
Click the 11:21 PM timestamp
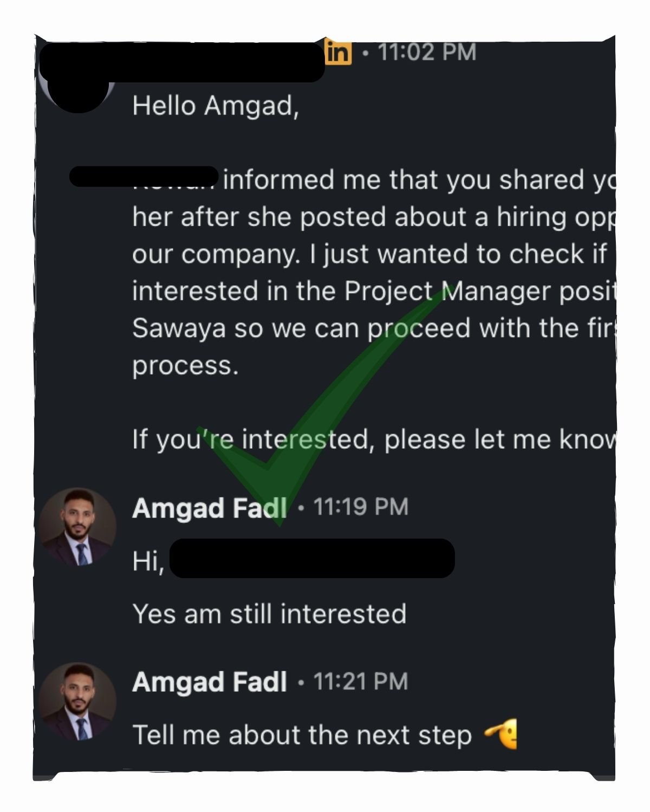361,682
